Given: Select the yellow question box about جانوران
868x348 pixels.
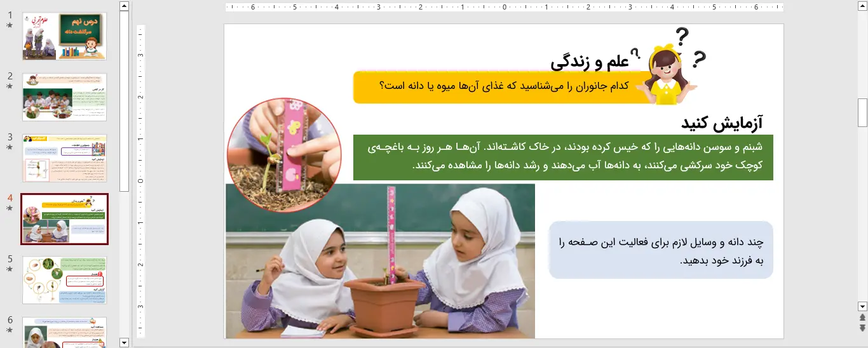Looking at the screenshot, I should (502, 87).
